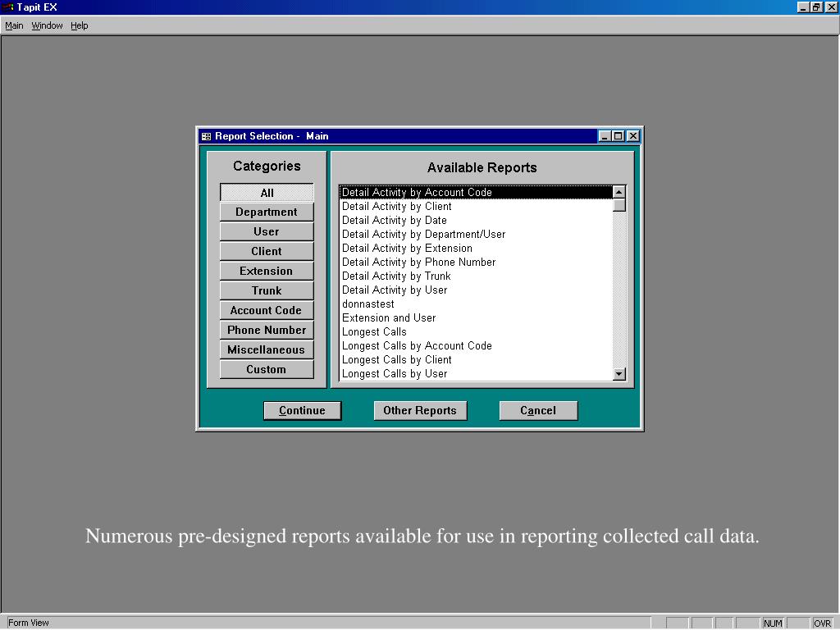The image size is (840, 630).
Task: Show Custom category reports
Action: [267, 370]
